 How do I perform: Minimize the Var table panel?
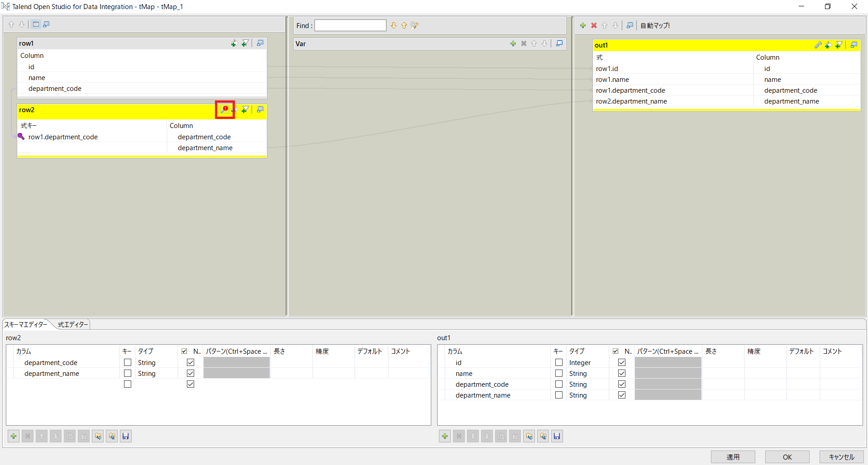[x=560, y=43]
